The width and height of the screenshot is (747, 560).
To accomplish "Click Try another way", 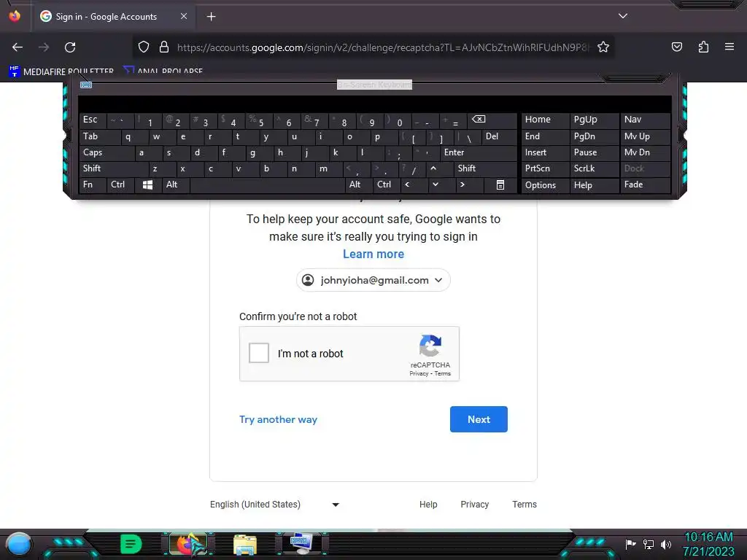I will (278, 419).
